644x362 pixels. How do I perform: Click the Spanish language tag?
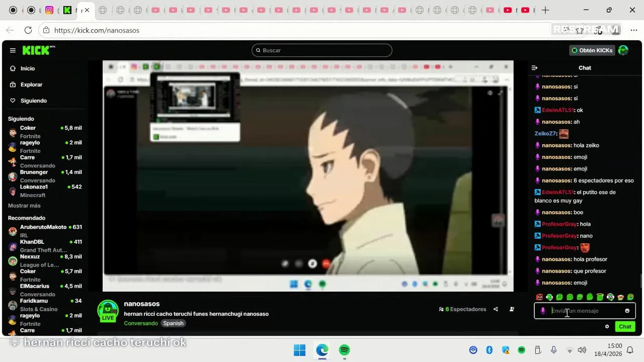[173, 323]
